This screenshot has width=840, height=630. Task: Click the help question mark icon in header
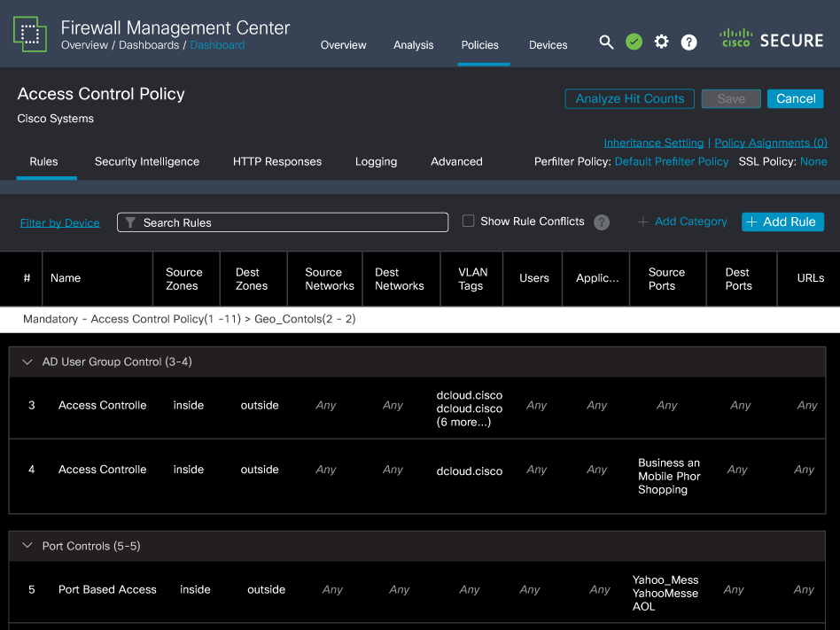coord(688,42)
